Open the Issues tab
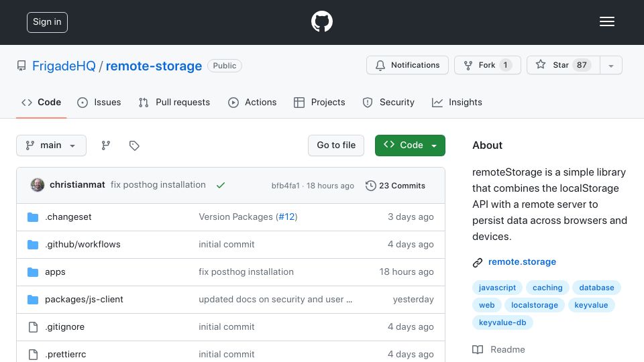Viewport: 644px width, 362px height. point(99,102)
